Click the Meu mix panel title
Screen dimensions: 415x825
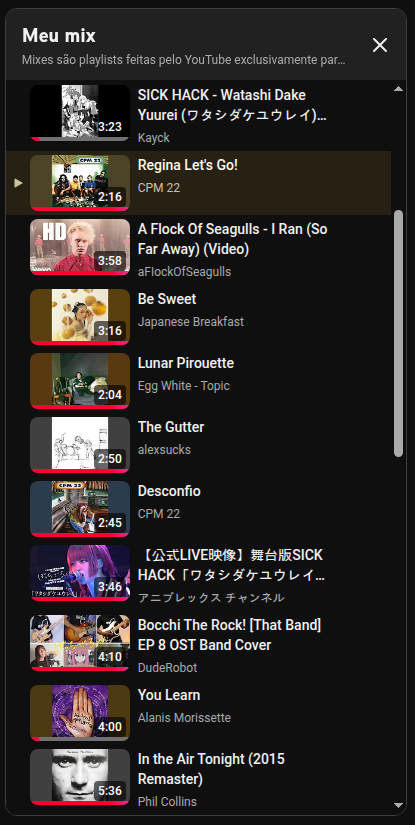59,36
